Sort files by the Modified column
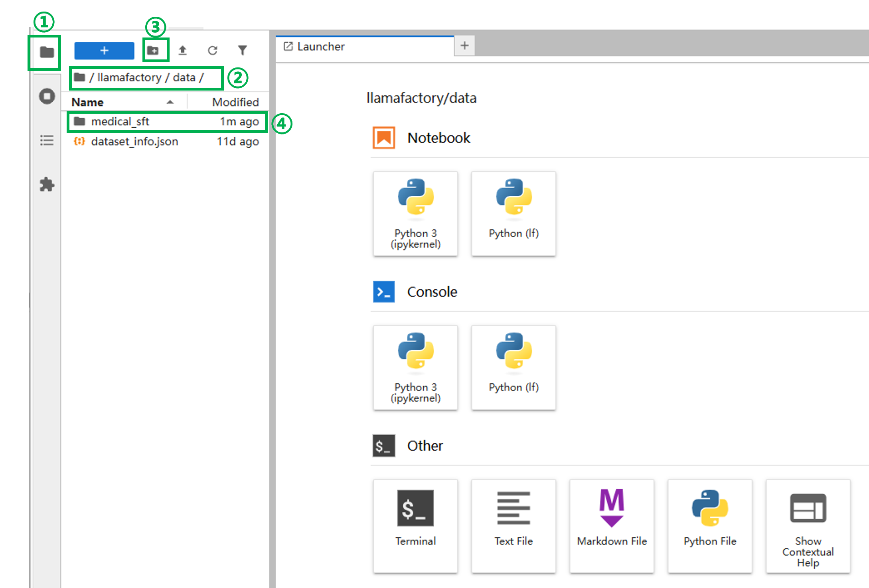This screenshot has height=588, width=869. click(235, 102)
